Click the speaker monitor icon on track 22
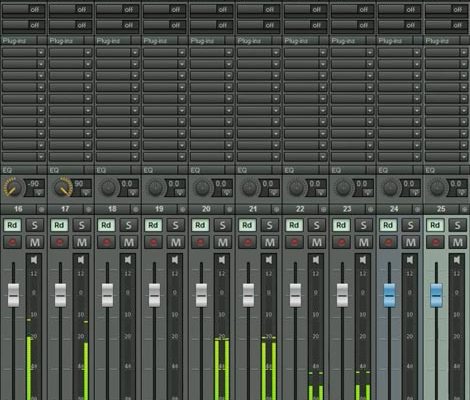Image resolution: width=470 pixels, height=400 pixels. pos(316,260)
